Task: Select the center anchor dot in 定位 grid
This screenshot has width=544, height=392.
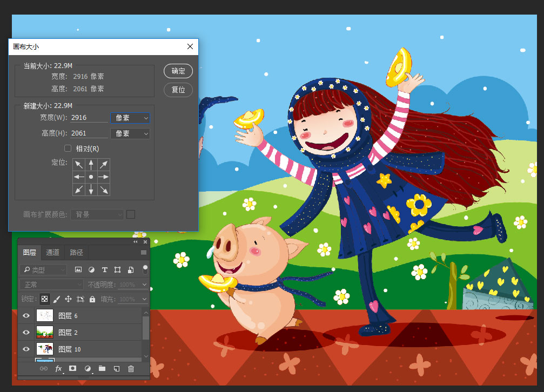Action: [91, 177]
